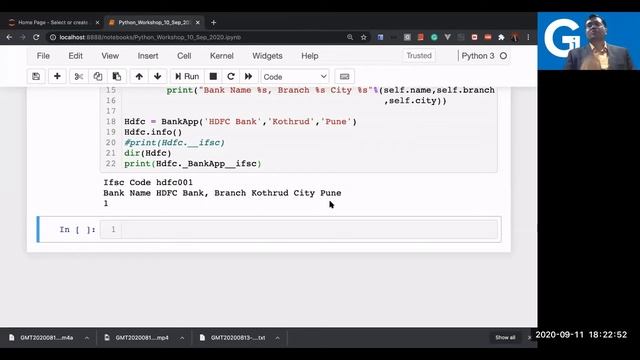Open the Chrome extensions puzzle icon

[501, 37]
